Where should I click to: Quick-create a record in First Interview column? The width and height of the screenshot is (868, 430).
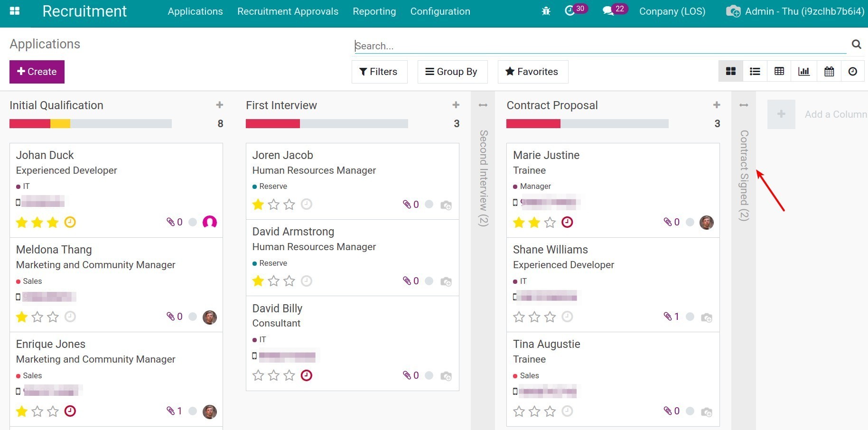point(455,105)
